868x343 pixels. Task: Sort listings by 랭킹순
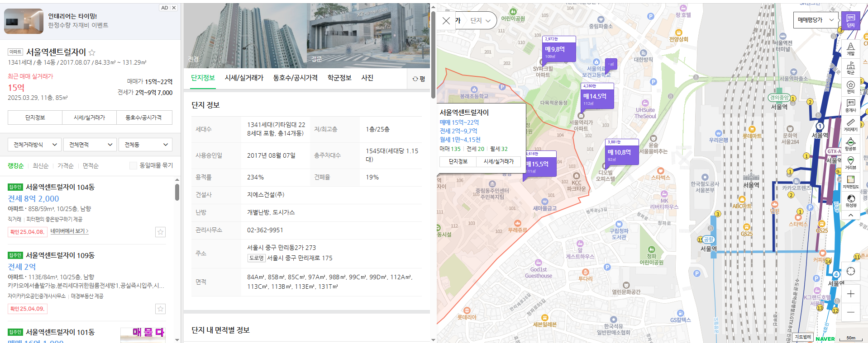pyautogui.click(x=16, y=166)
